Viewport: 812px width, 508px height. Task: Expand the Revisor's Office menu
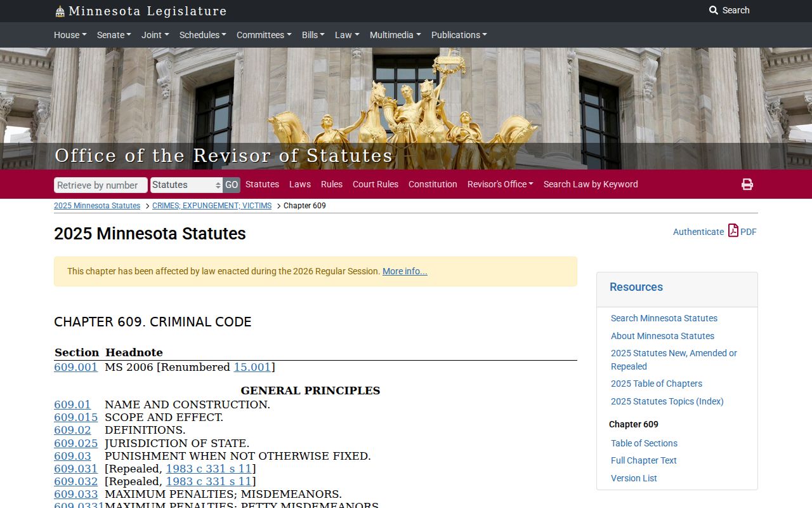(x=500, y=184)
